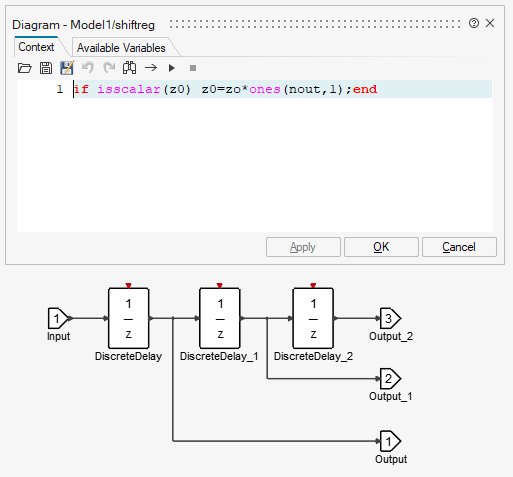
Task: Click the Save As disk icon
Action: tap(67, 68)
